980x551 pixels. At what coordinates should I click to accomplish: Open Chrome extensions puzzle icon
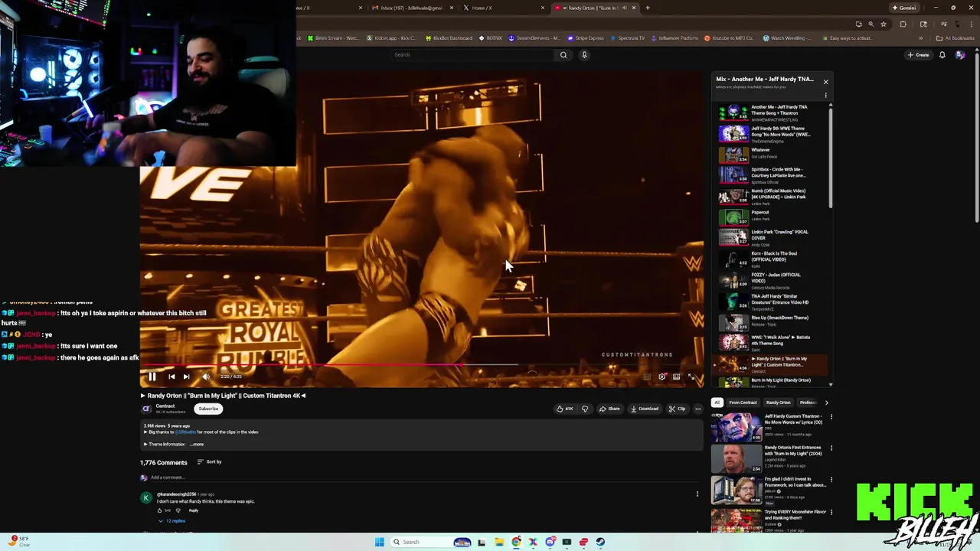(x=903, y=24)
